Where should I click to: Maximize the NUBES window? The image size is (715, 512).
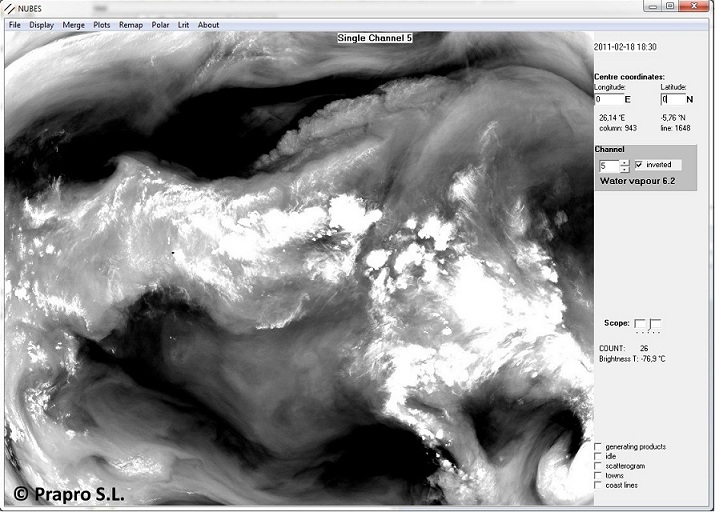[670, 7]
